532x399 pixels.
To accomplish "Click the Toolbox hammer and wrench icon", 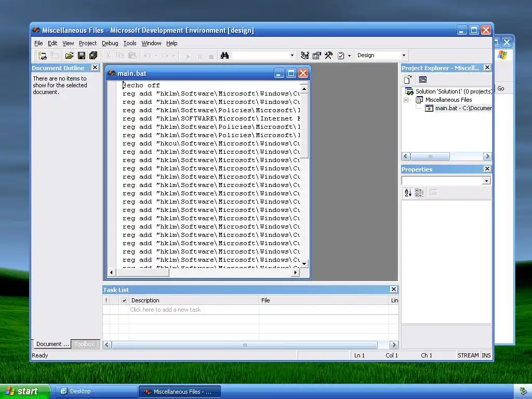I will [328, 56].
